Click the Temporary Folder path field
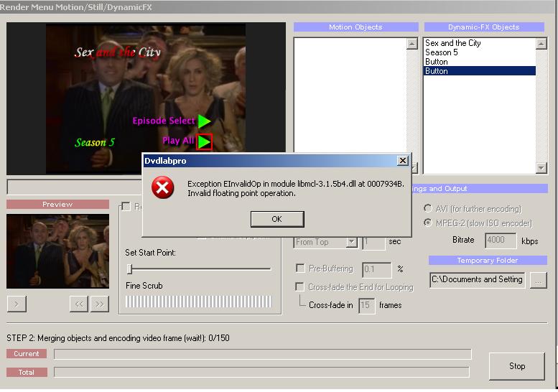This screenshot has width=558, height=392. (x=477, y=279)
